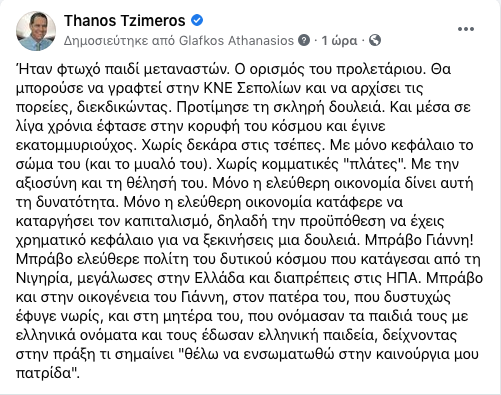Click the globe public audience icon
Screen dimensions: 501x395
[375, 40]
